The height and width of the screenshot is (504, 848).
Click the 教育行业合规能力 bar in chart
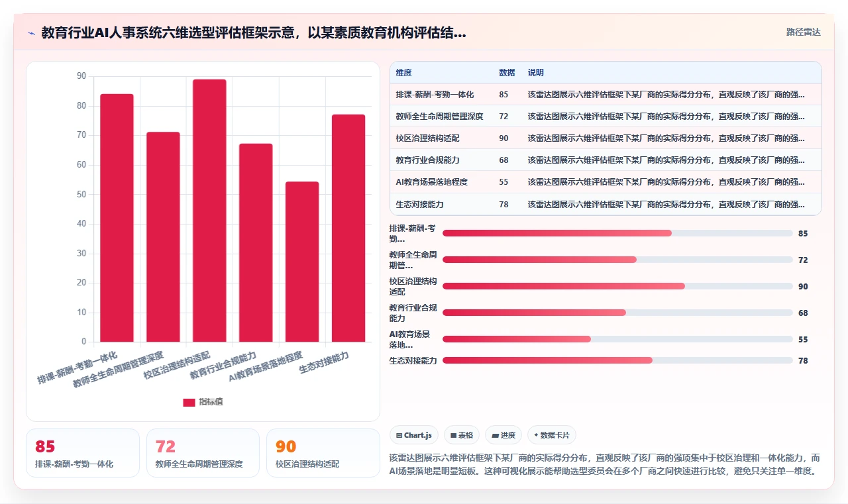point(256,243)
